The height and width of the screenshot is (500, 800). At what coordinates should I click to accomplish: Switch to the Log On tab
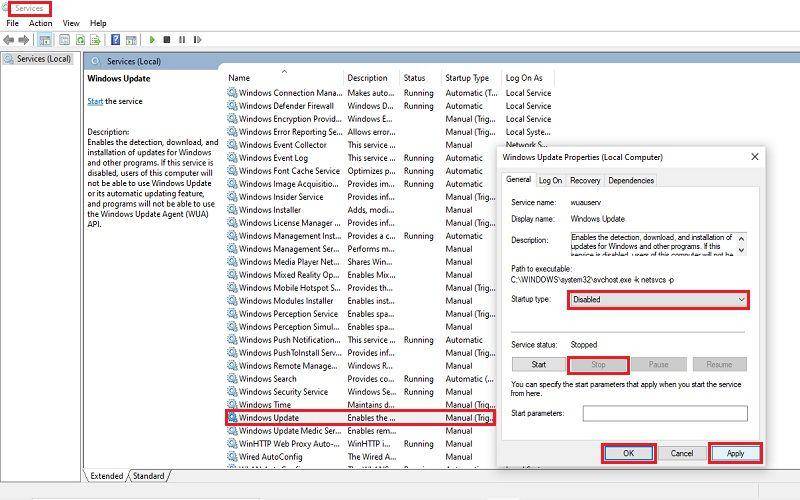tap(551, 180)
